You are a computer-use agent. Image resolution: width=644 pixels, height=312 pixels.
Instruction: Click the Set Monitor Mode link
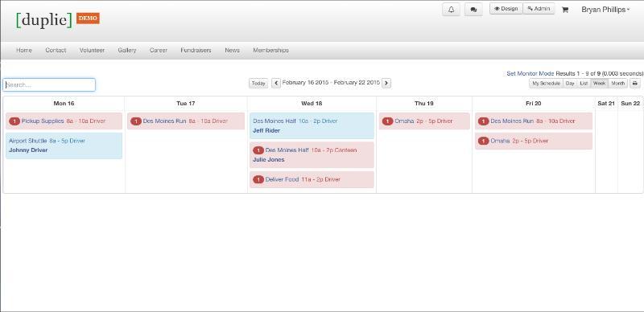click(530, 73)
